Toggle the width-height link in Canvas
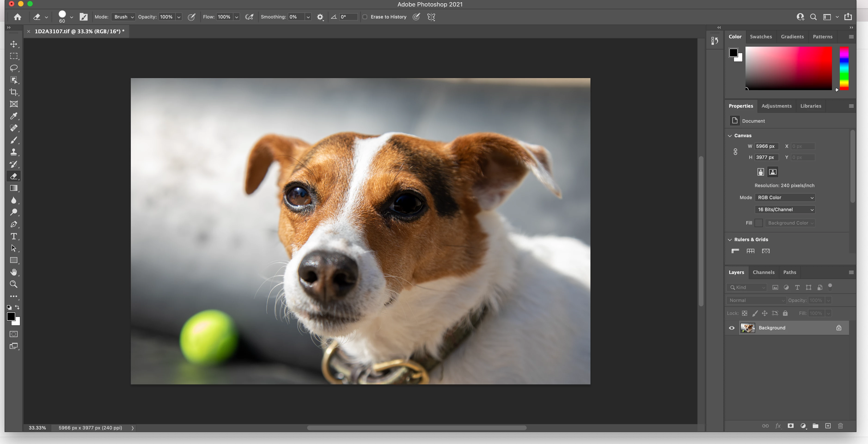868x444 pixels. pyautogui.click(x=735, y=152)
